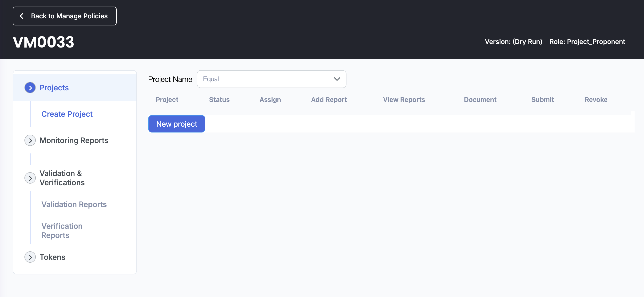Click the Tokens chevron circle icon
644x297 pixels.
pos(30,257)
